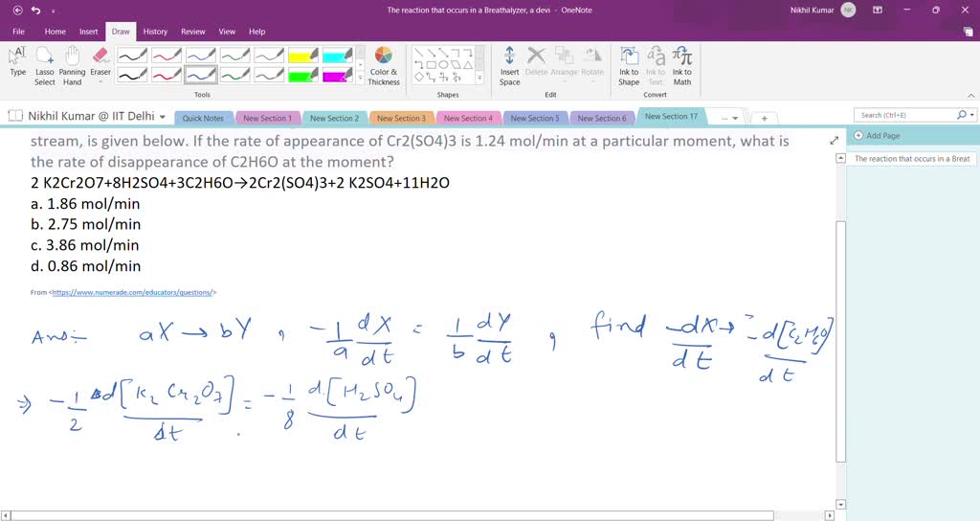Open the search scope dropdown arrow
Image resolution: width=980 pixels, height=521 pixels.
[972, 115]
